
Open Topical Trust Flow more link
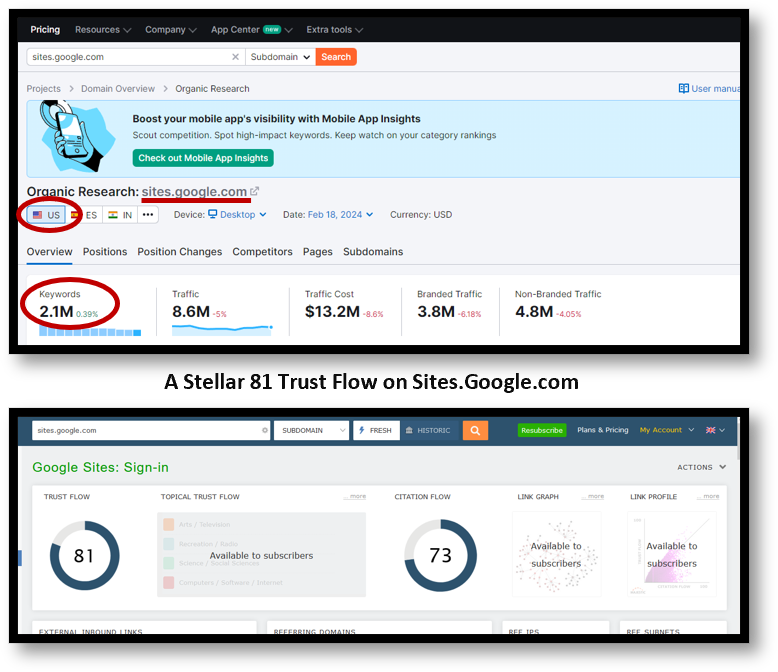coord(355,496)
